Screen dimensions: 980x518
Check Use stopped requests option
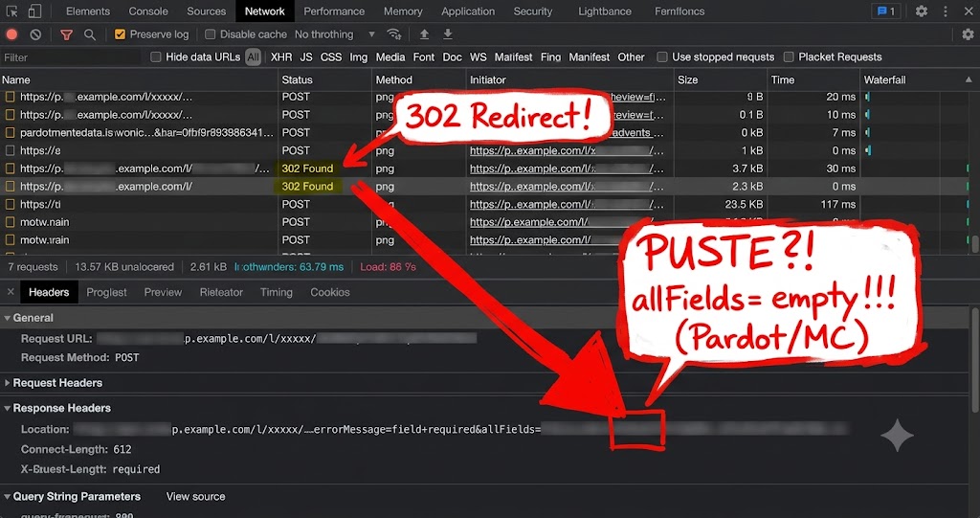pyautogui.click(x=662, y=56)
